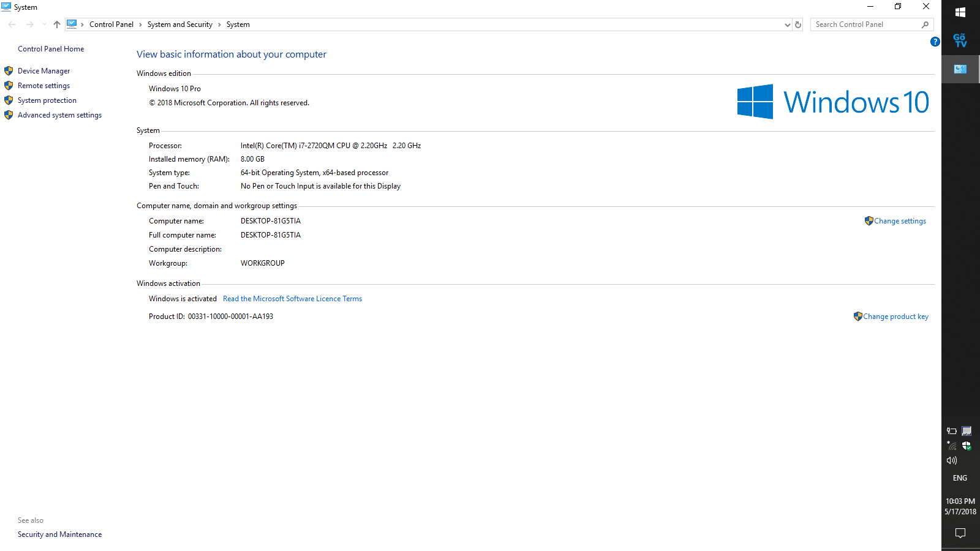Viewport: 980px width, 551px height.
Task: Click the battery power tray icon
Action: [x=952, y=431]
